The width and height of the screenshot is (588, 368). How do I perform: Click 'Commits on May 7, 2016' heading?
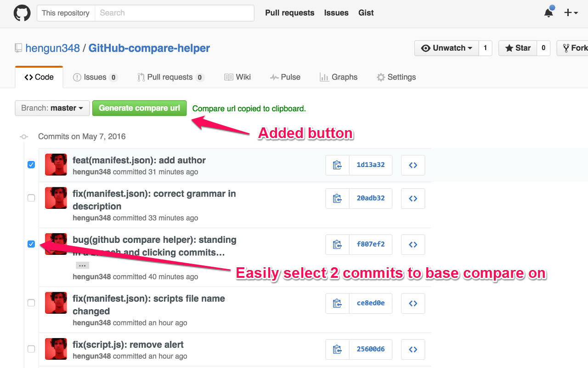(82, 137)
